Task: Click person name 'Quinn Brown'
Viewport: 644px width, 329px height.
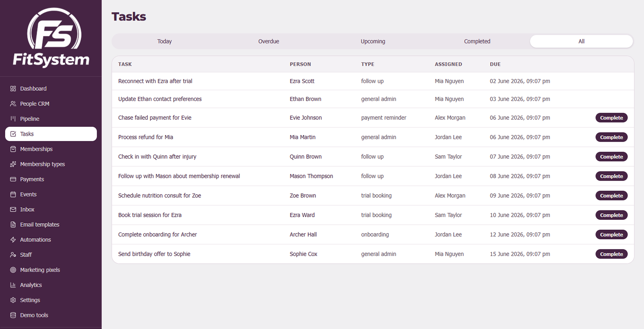Action: pos(306,157)
